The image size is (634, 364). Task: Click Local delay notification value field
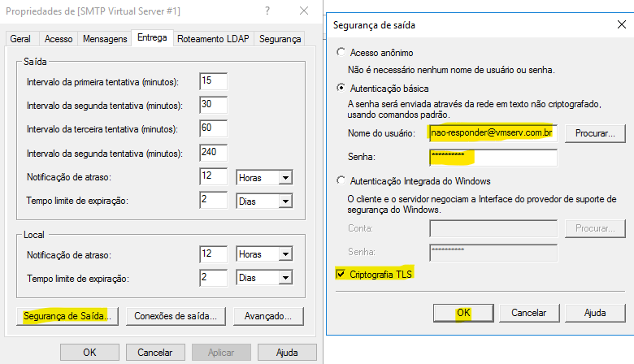(214, 254)
